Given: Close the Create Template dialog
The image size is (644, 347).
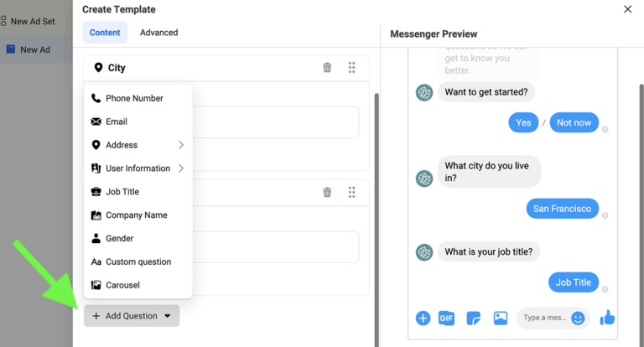Looking at the screenshot, I should pos(627,9).
